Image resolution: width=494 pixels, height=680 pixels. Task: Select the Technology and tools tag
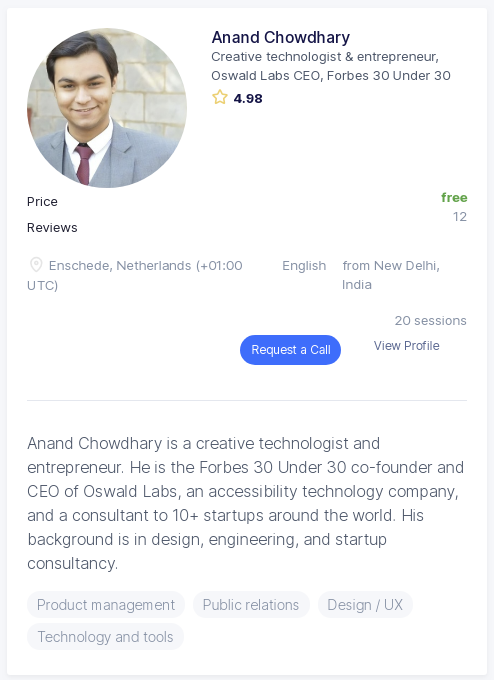tap(105, 637)
